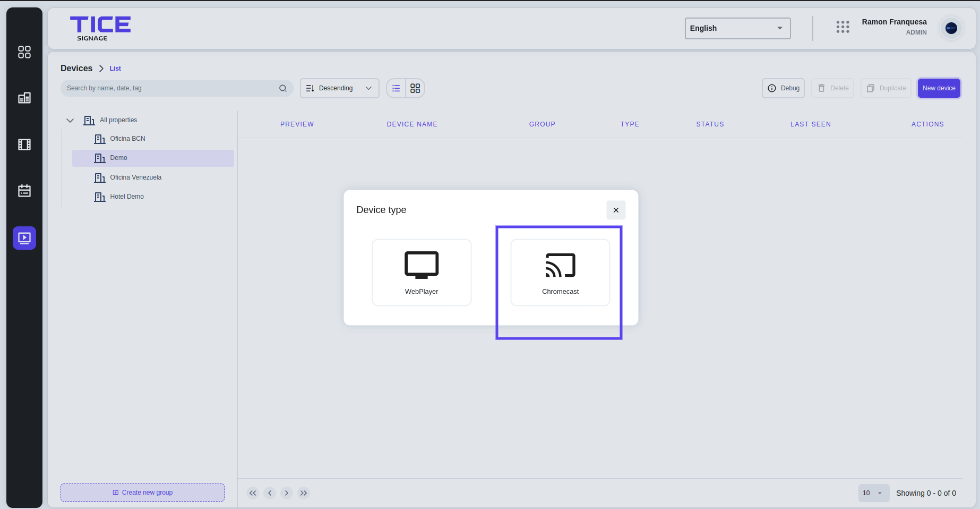
Task: Switch to list view layout
Action: coord(396,88)
